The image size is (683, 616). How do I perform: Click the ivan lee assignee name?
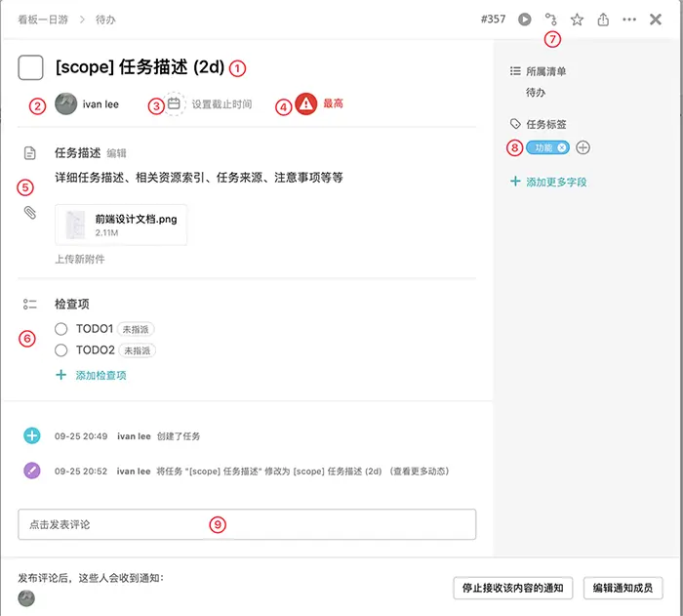point(100,104)
